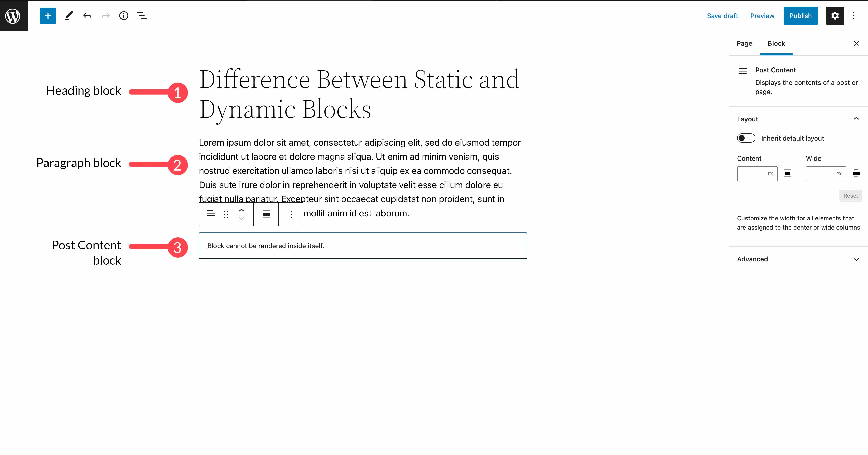Click the Save draft button
The width and height of the screenshot is (868, 455).
coord(722,15)
